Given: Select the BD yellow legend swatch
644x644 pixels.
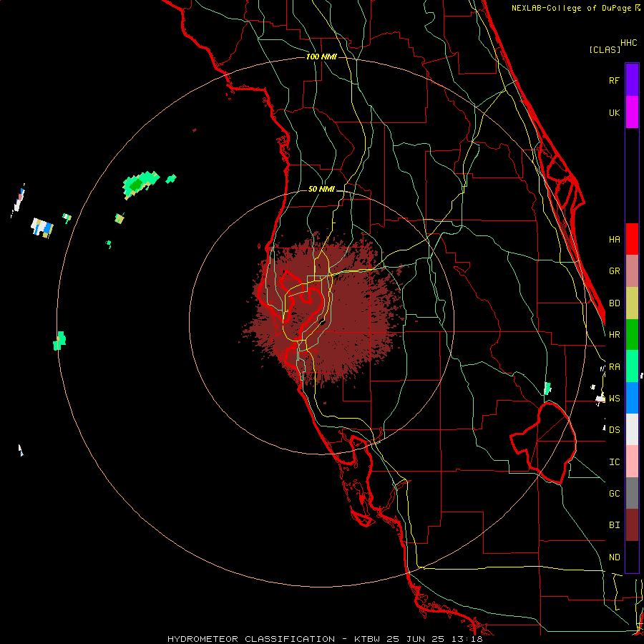Looking at the screenshot, I should click(x=632, y=303).
